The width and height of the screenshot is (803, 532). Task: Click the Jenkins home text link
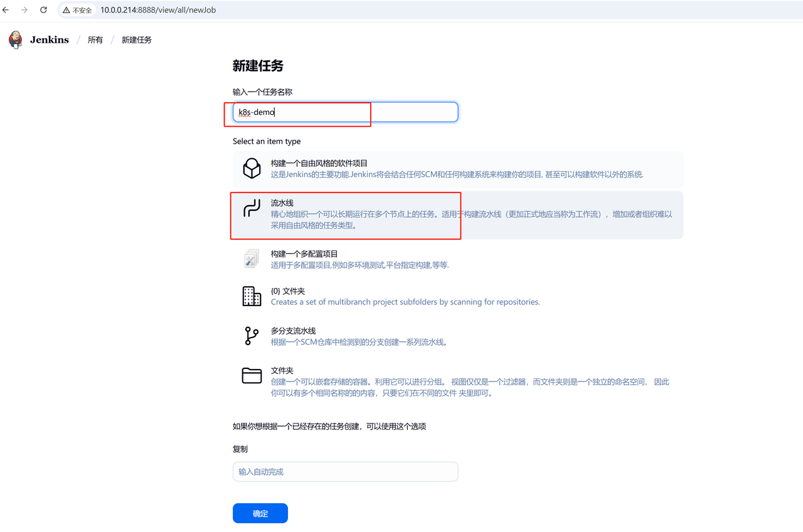click(50, 40)
